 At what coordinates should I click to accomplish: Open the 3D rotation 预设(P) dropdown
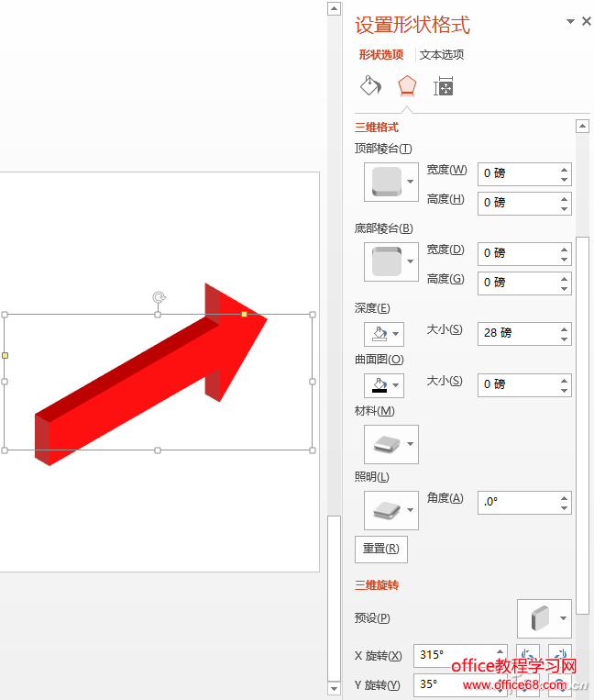[x=544, y=618]
